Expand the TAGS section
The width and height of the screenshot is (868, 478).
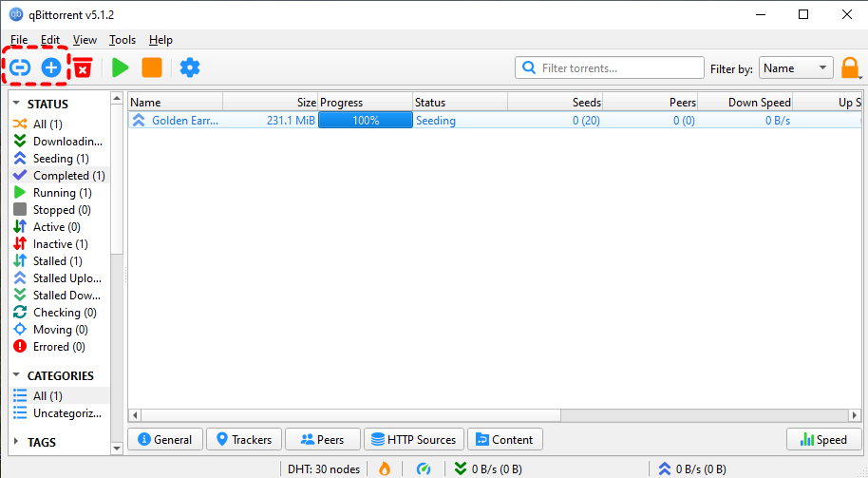click(x=17, y=442)
